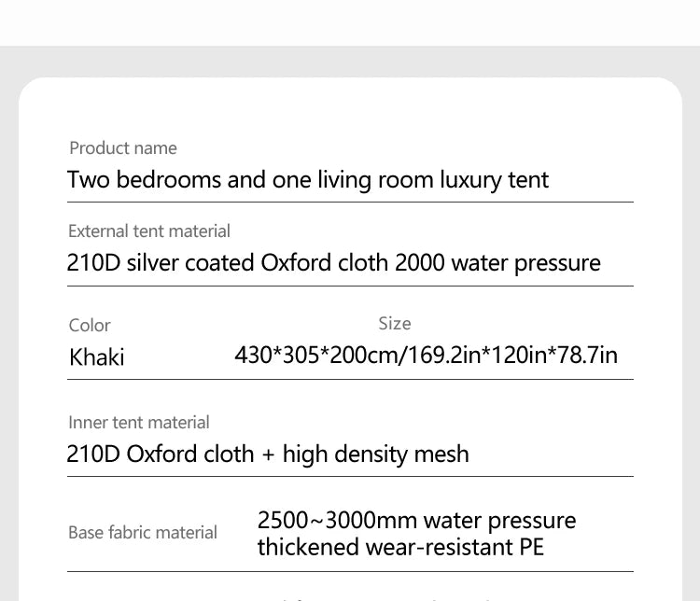The height and width of the screenshot is (601, 700).
Task: Select the "210D Oxford cloth" inner material text
Action: (x=160, y=454)
